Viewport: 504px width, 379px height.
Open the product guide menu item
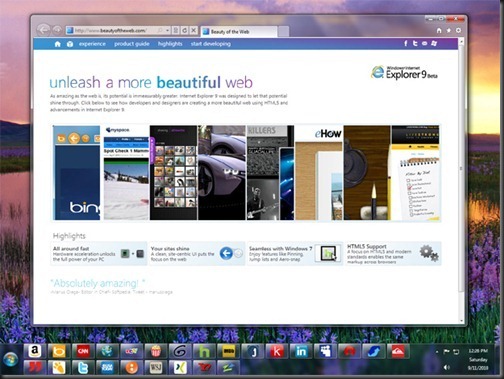[132, 44]
